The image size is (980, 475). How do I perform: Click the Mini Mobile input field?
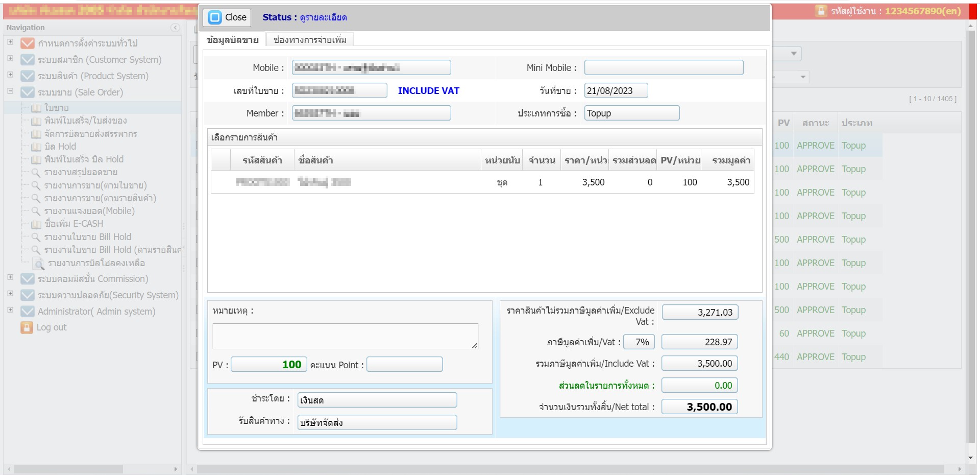coord(664,67)
